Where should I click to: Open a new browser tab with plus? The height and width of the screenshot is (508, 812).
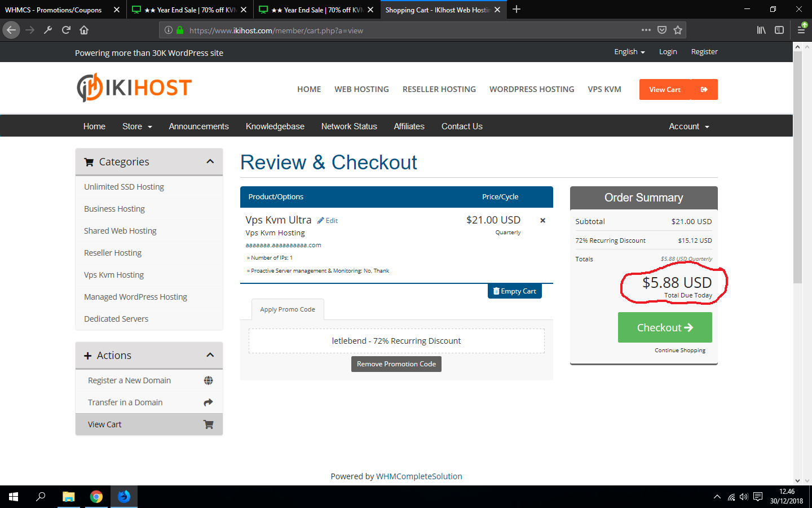pos(517,10)
